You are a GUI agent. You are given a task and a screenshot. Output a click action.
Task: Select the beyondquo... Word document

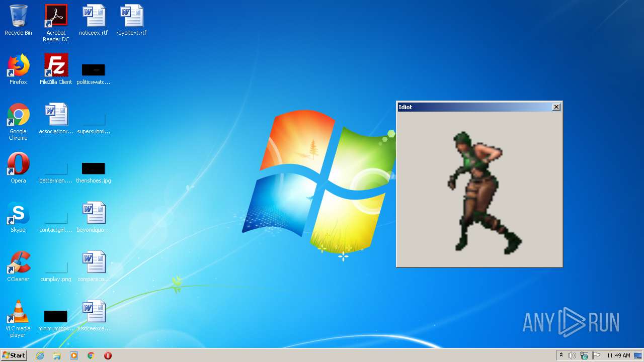[x=94, y=217]
